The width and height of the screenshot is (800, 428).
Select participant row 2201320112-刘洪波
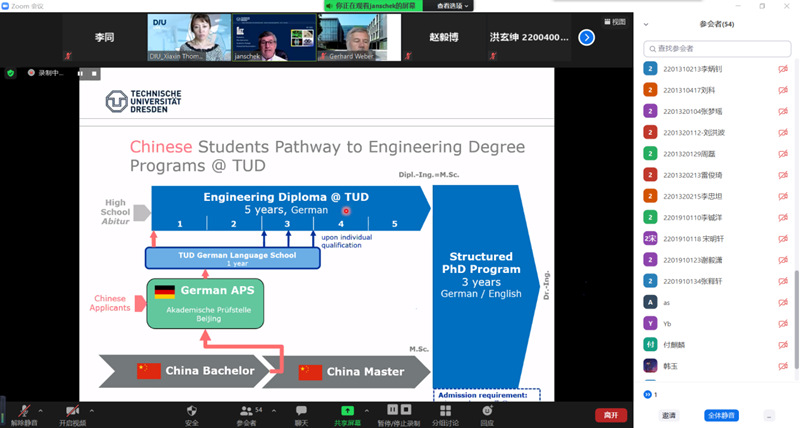[716, 133]
